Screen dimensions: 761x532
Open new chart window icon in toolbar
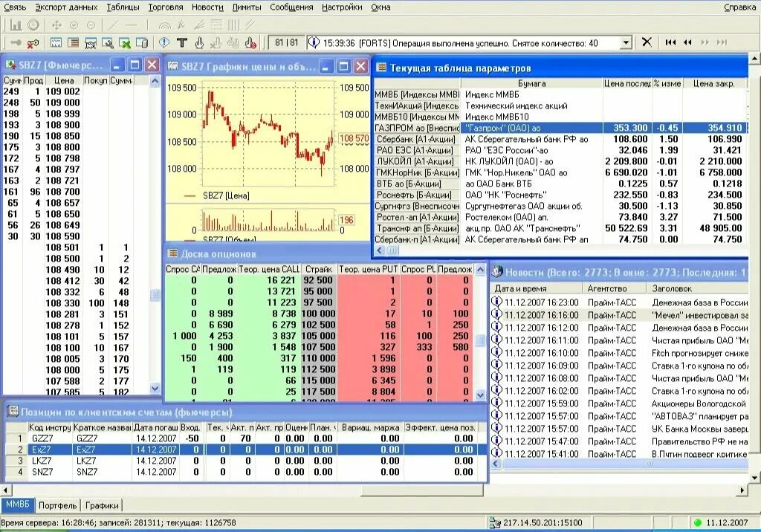click(x=56, y=42)
